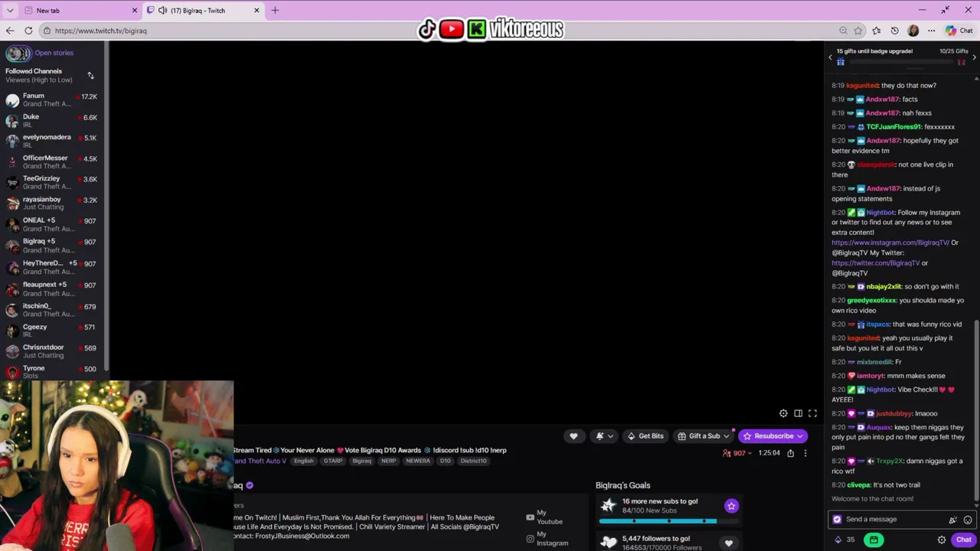Open the emote picker smiley icon
The height and width of the screenshot is (551, 980).
click(x=968, y=520)
